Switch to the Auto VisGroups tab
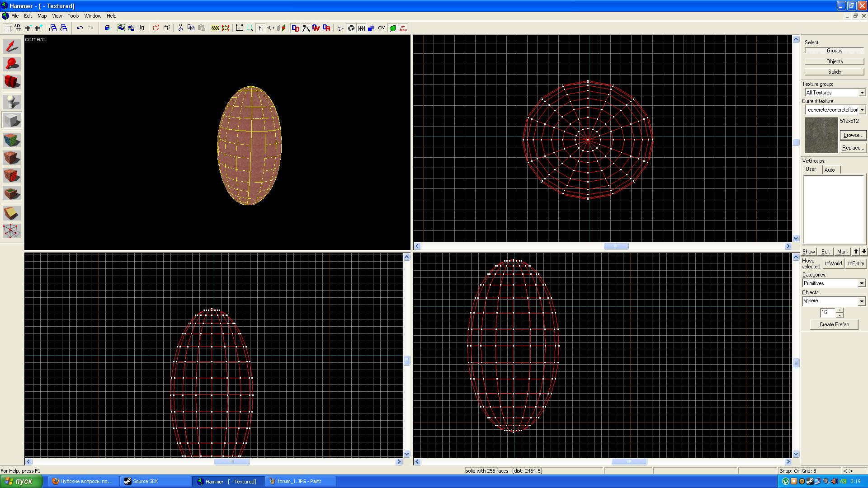Image resolution: width=868 pixels, height=488 pixels. coord(830,170)
